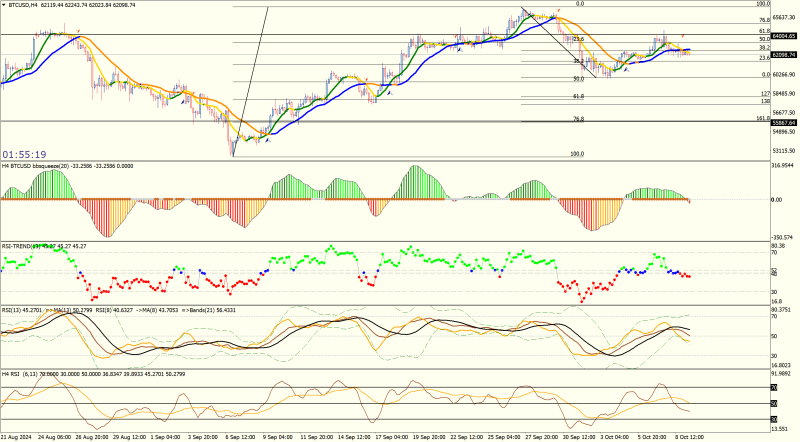Select the steep rising black trendline from 6 Sep low
Viewport: 800px width, 442px height.
[x=251, y=82]
